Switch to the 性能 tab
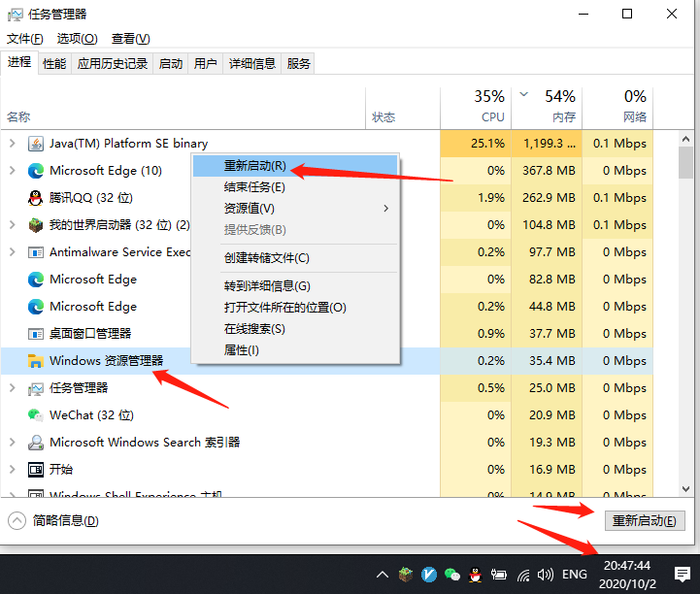700x594 pixels. point(54,64)
